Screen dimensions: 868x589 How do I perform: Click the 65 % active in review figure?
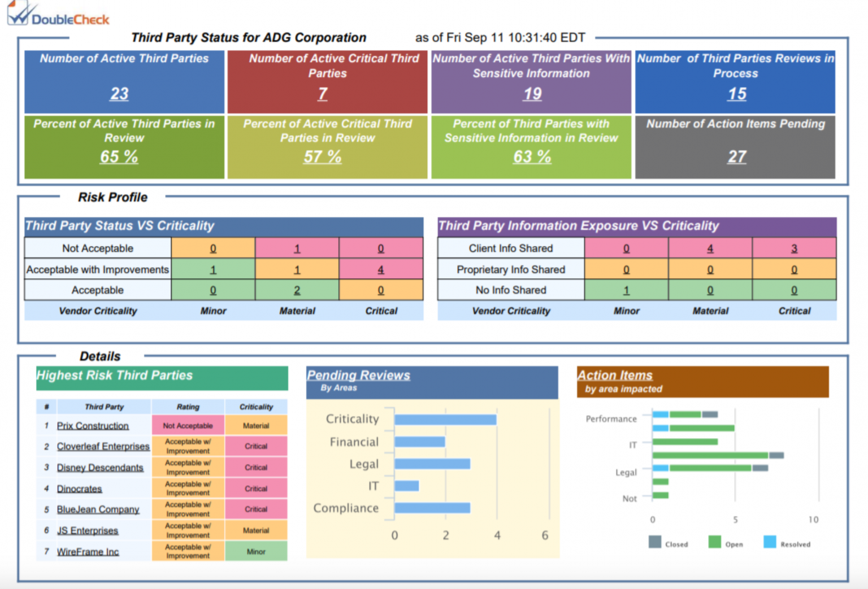[x=119, y=156]
